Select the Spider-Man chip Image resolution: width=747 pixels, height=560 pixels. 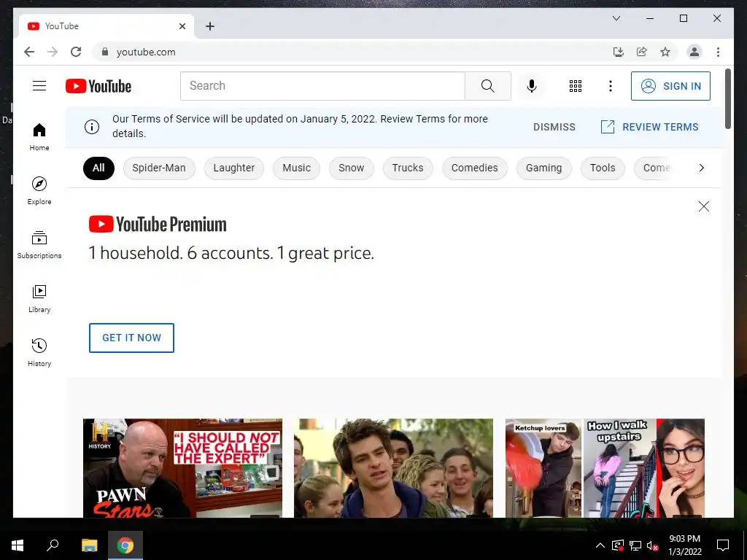[x=159, y=168]
